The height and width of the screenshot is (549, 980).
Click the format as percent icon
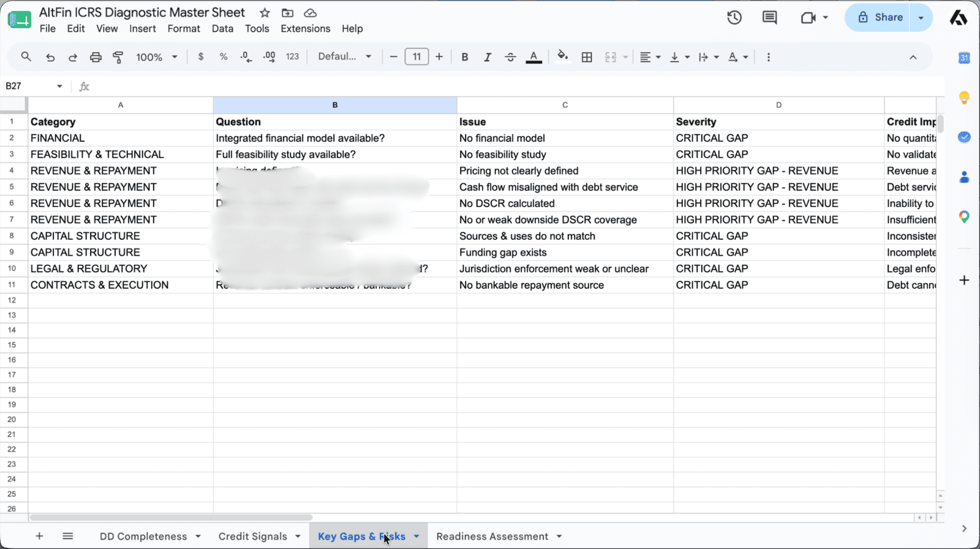pyautogui.click(x=224, y=57)
